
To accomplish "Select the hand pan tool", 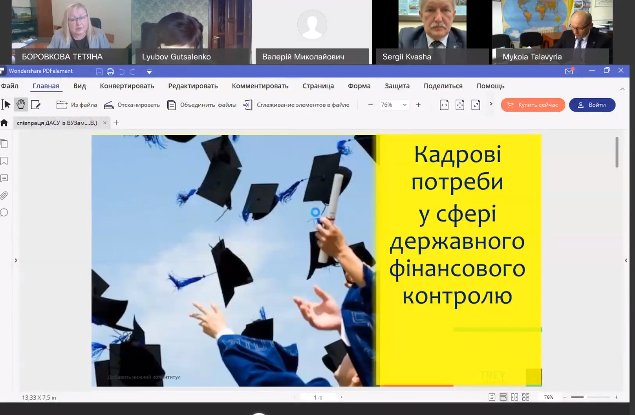I will pyautogui.click(x=21, y=104).
